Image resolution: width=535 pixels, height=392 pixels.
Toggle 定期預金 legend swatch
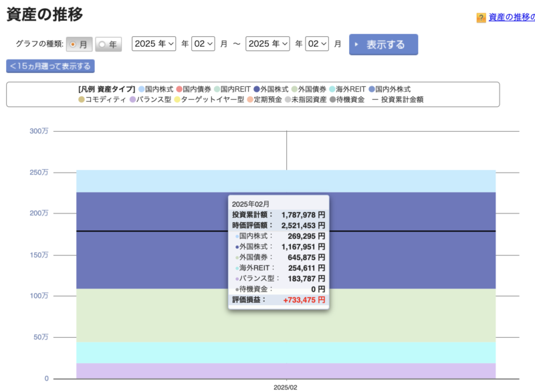click(250, 100)
